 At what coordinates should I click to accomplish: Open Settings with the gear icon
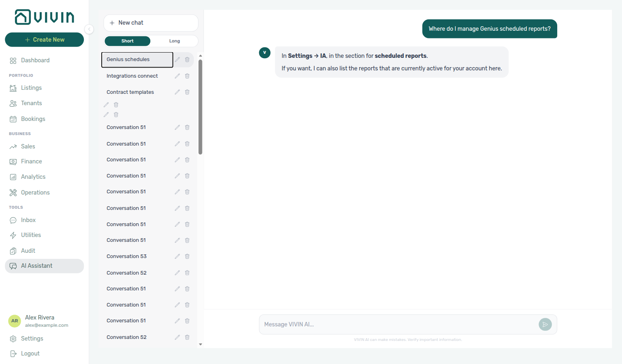13,339
